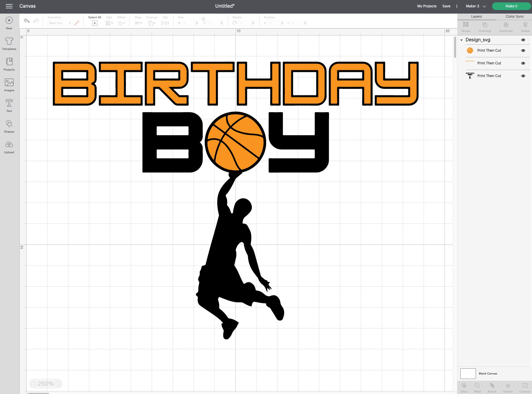Switch to the Color Sync tab
This screenshot has height=394, width=532.
[x=514, y=17]
